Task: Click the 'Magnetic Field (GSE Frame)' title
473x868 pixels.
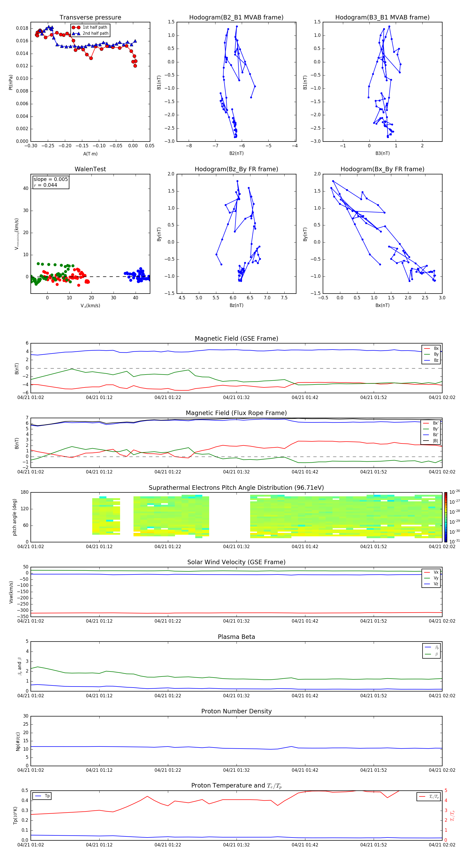Action: 236,339
